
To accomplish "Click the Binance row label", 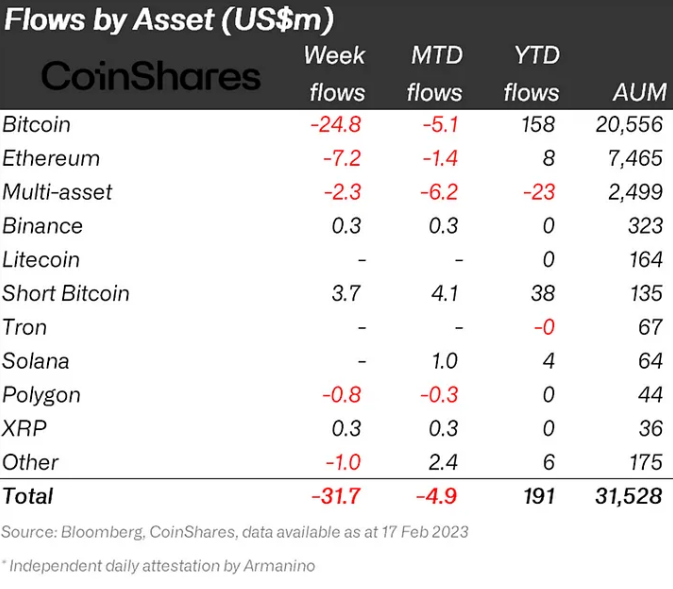I will tap(42, 226).
